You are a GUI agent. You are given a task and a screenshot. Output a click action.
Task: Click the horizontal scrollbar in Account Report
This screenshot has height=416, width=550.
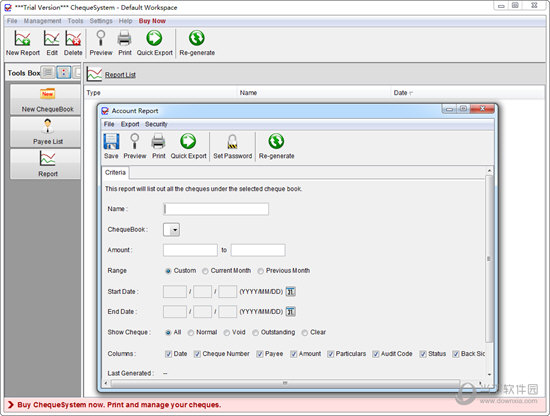[x=285, y=383]
